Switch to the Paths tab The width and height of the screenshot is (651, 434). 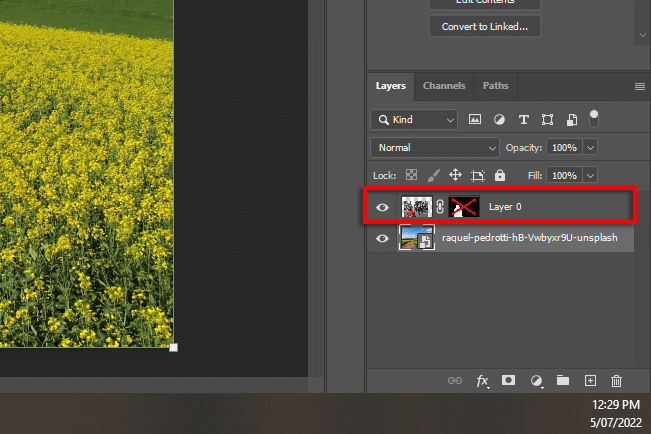[495, 86]
